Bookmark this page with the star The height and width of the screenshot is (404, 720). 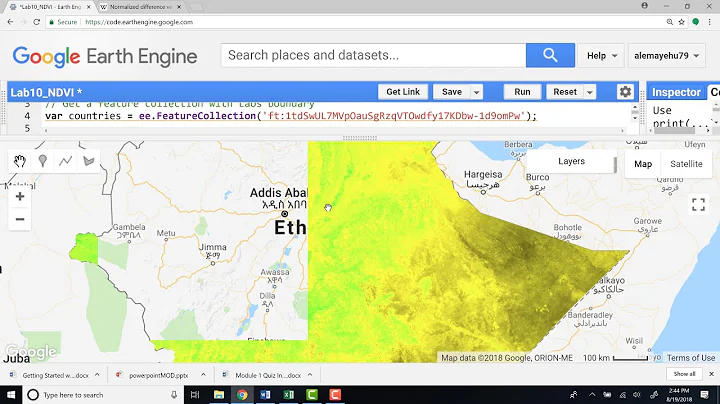681,22
